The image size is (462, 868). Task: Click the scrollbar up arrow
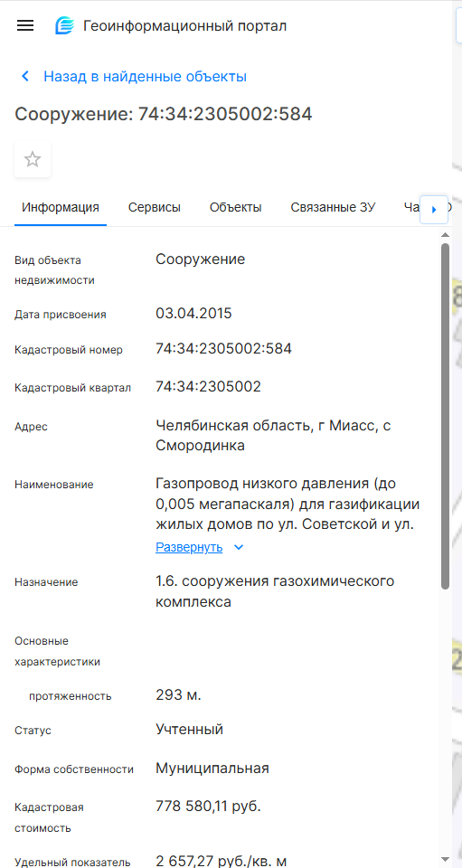(446, 235)
